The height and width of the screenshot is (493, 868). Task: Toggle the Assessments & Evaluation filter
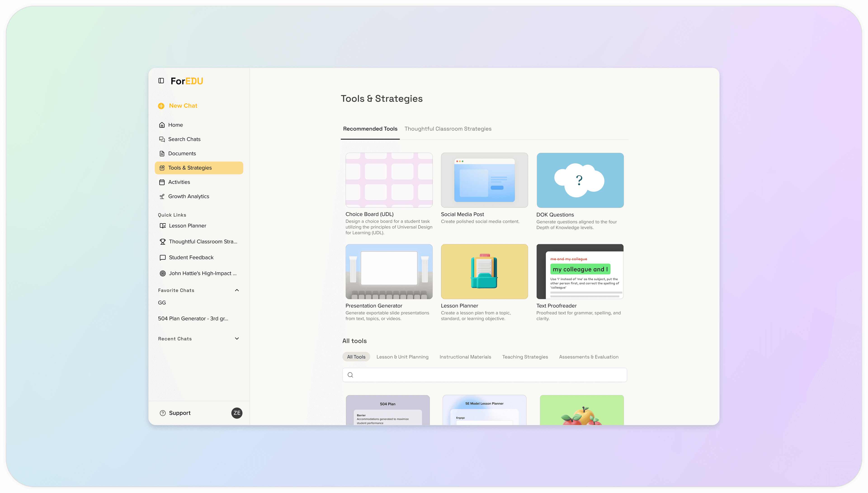pos(588,357)
